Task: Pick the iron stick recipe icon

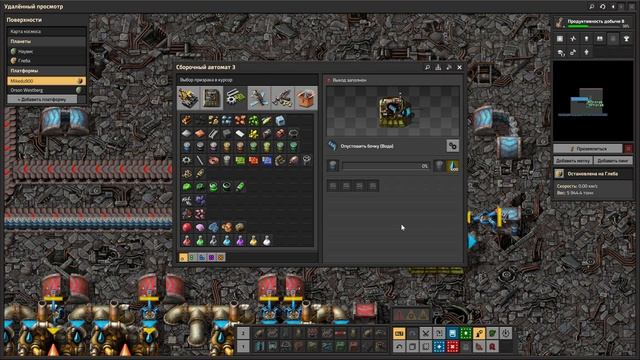Action: (x=200, y=160)
